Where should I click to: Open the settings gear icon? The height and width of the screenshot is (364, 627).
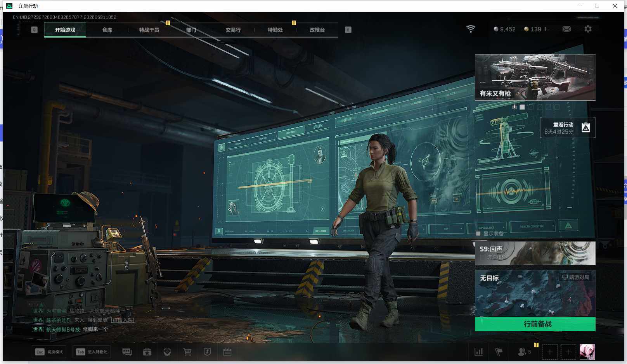click(588, 29)
